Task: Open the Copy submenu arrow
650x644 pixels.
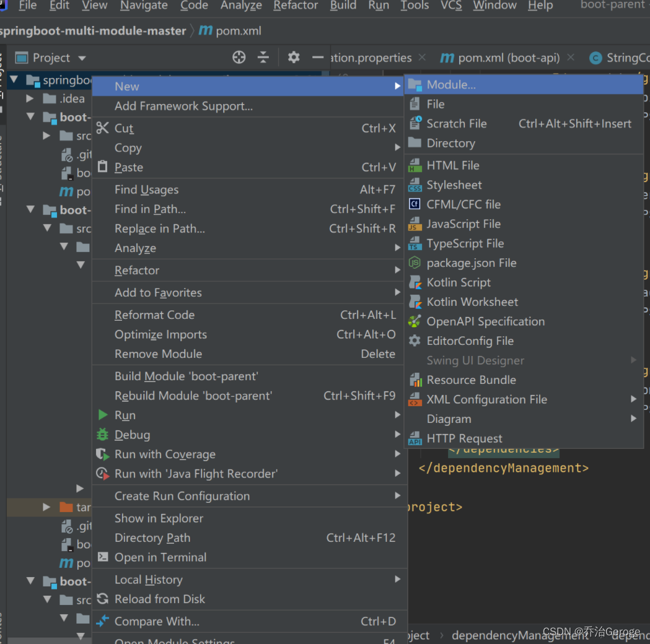Action: tap(398, 147)
